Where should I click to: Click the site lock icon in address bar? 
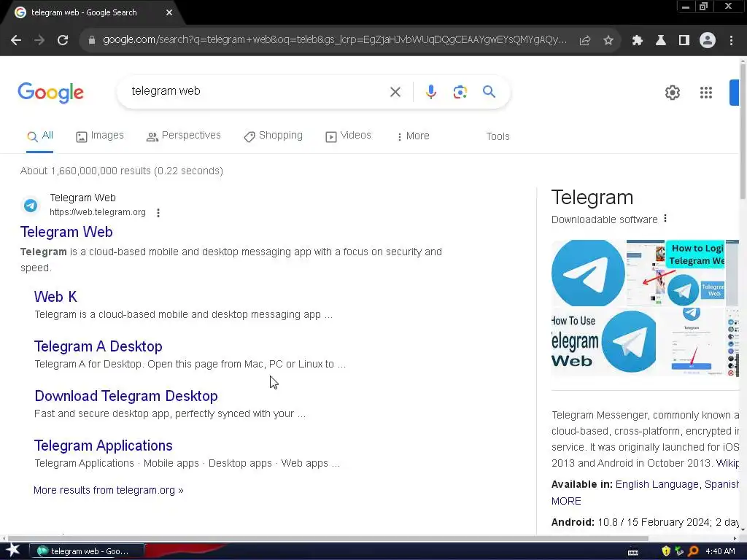[x=92, y=41]
